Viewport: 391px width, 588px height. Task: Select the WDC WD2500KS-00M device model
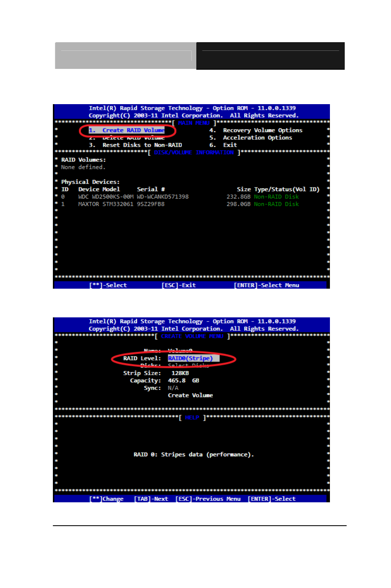coord(106,197)
